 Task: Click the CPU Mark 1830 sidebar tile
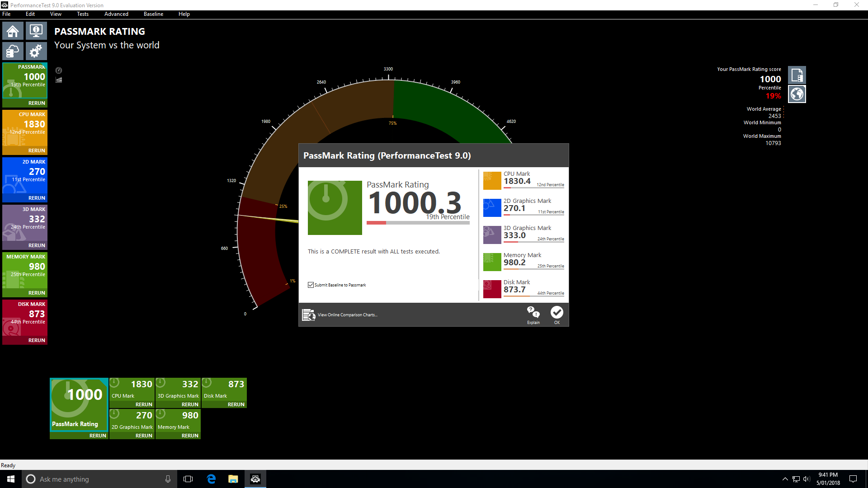[25, 128]
